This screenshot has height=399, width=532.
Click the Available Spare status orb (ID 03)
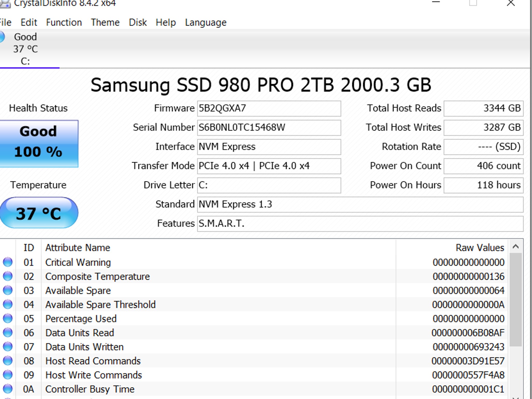pyautogui.click(x=8, y=290)
